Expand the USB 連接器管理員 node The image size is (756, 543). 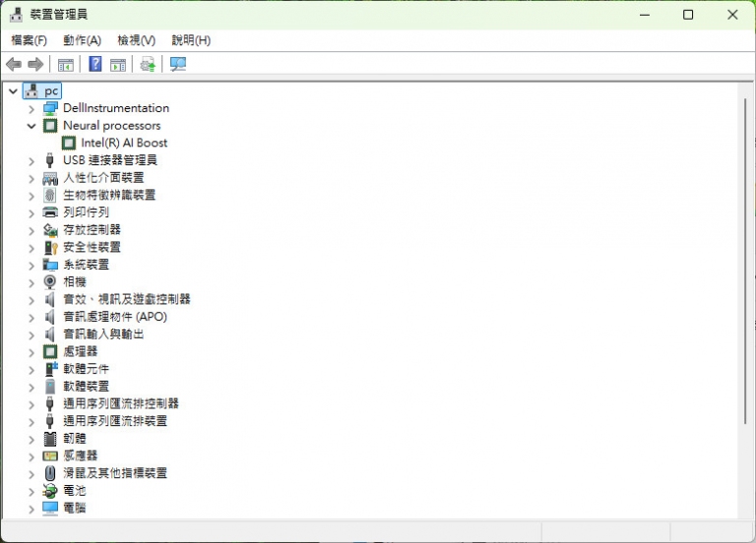[31, 161]
